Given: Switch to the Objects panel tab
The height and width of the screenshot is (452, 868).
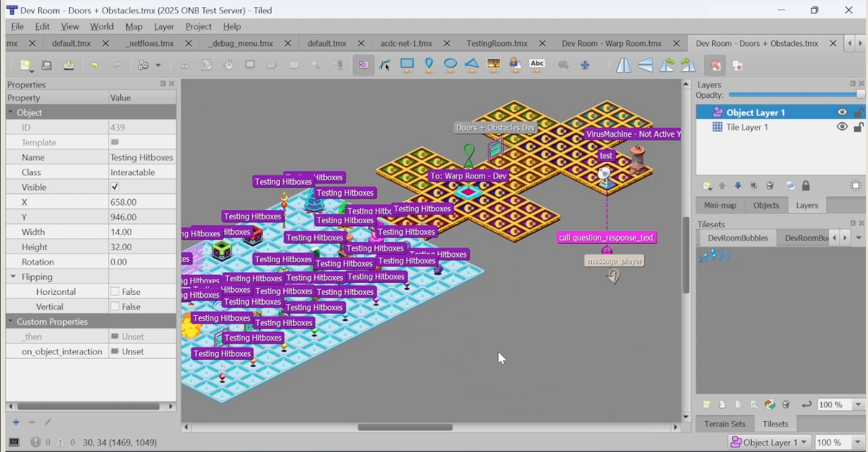Looking at the screenshot, I should [766, 206].
